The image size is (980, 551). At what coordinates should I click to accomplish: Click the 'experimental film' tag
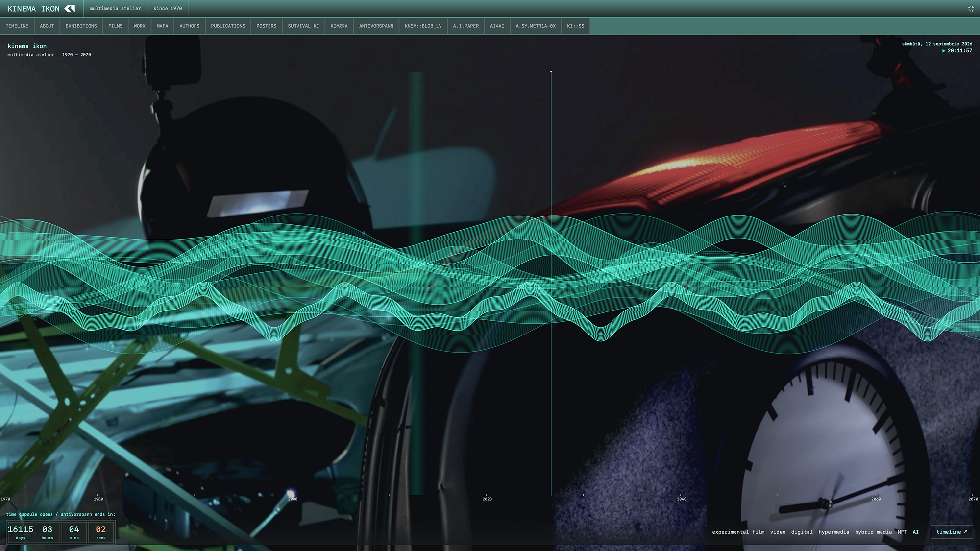(738, 532)
